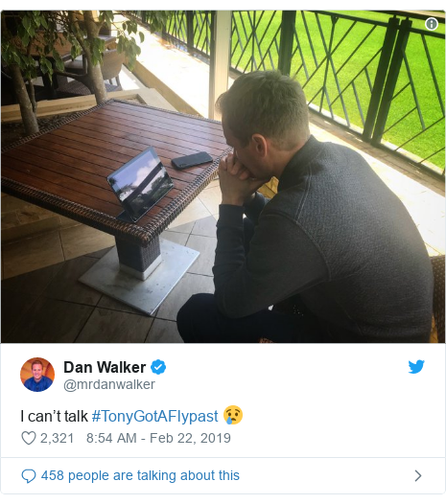Like the tweet with the heart icon
Image resolution: width=446 pixels, height=504 pixels.
[29, 438]
